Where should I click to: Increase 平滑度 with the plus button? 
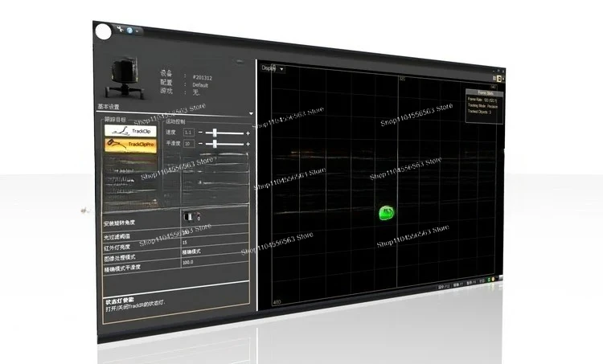[x=248, y=144]
